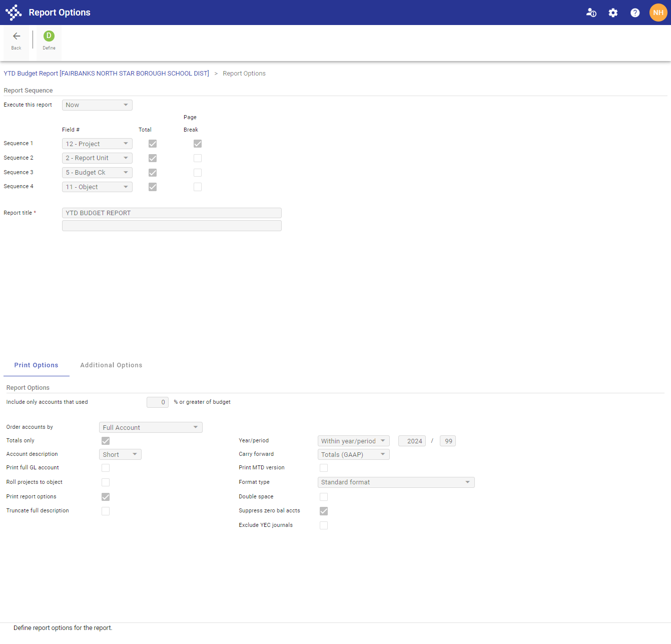Click the Report title input field
This screenshot has height=644, width=671.
(x=172, y=213)
